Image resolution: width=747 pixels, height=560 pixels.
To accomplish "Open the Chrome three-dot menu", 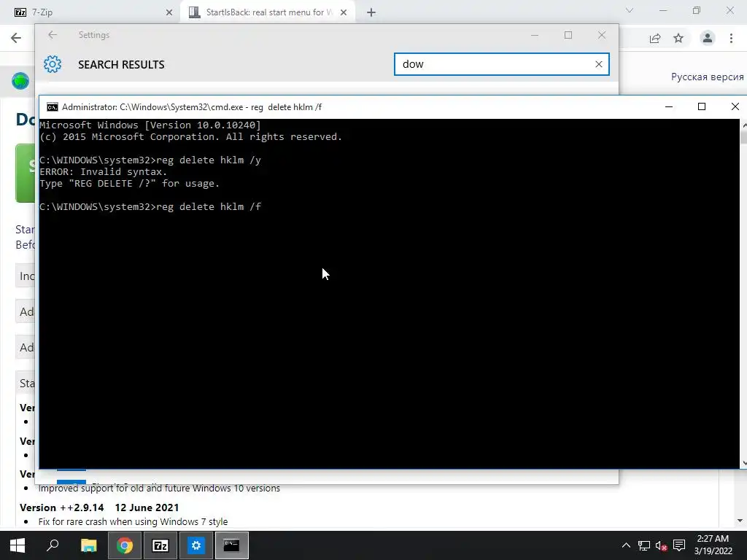I will click(x=731, y=38).
